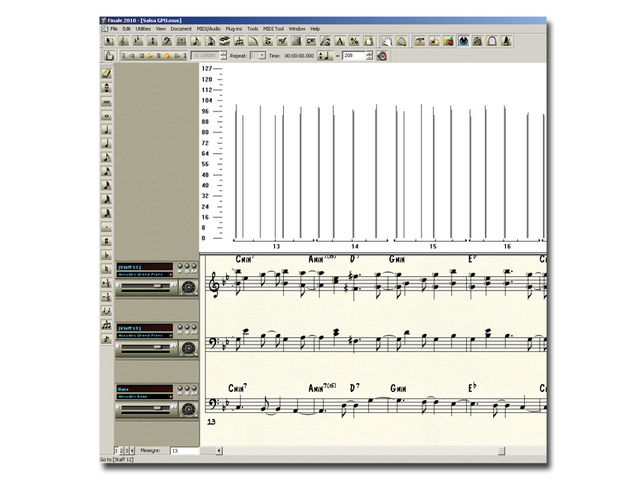Select the Resize percent tool

click(354, 41)
